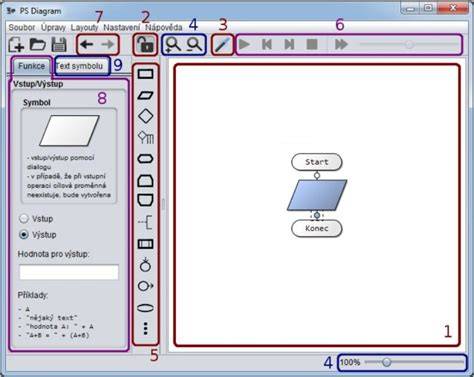Zoom out with the magnifier minus
This screenshot has height=377, width=474.
[x=194, y=45]
